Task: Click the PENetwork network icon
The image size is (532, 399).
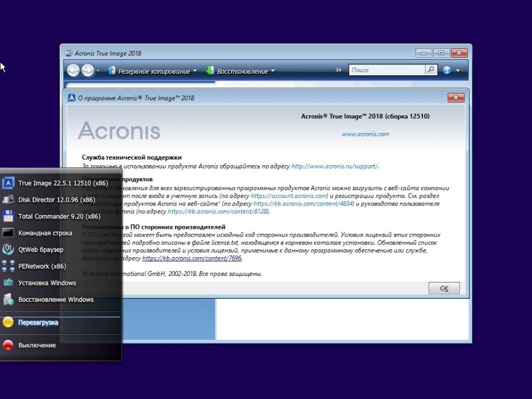Action: click(x=8, y=266)
